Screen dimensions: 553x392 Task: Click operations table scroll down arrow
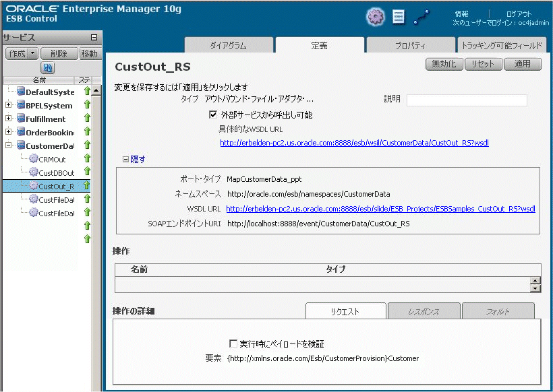pyautogui.click(x=535, y=288)
